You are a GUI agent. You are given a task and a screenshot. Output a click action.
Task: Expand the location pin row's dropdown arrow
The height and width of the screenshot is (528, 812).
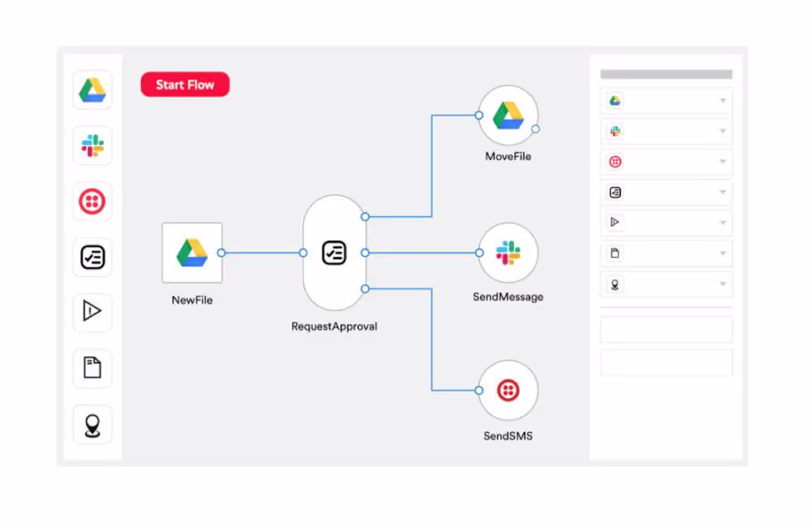tap(723, 284)
